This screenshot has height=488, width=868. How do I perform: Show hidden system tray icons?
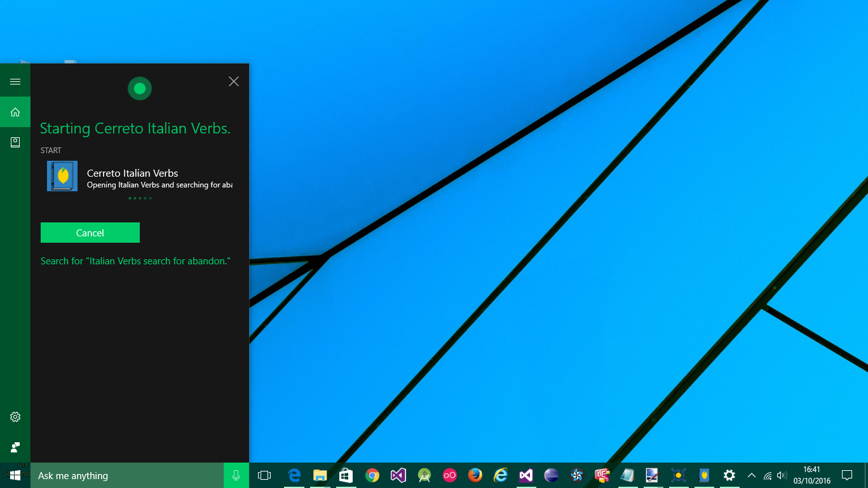tap(752, 475)
